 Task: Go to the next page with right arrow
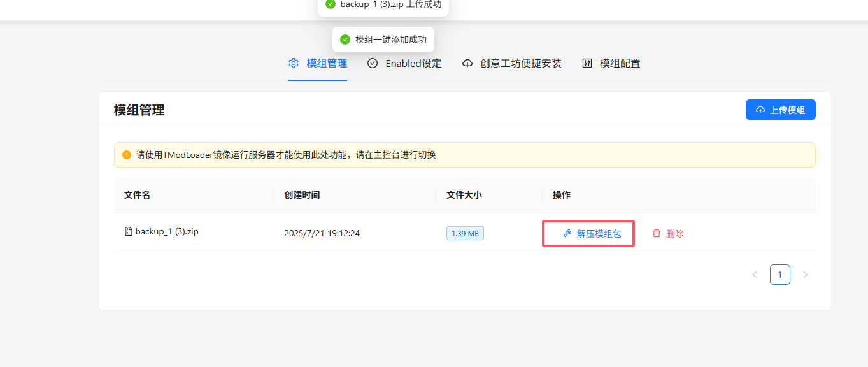806,275
